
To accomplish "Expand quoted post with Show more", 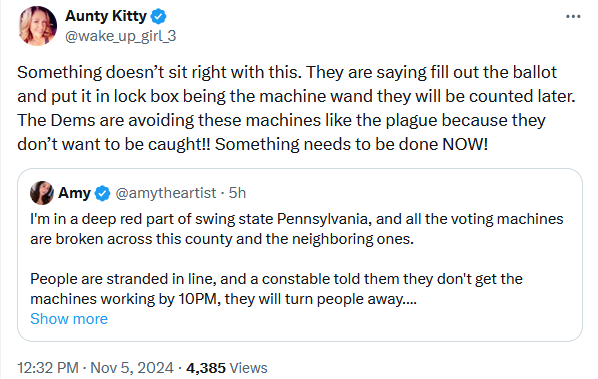I will point(69,319).
